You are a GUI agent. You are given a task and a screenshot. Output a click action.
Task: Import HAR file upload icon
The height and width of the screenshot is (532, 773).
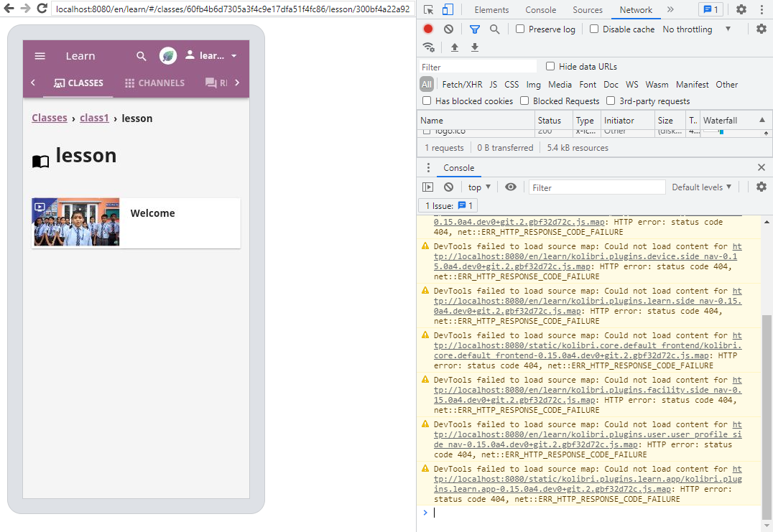click(x=455, y=47)
